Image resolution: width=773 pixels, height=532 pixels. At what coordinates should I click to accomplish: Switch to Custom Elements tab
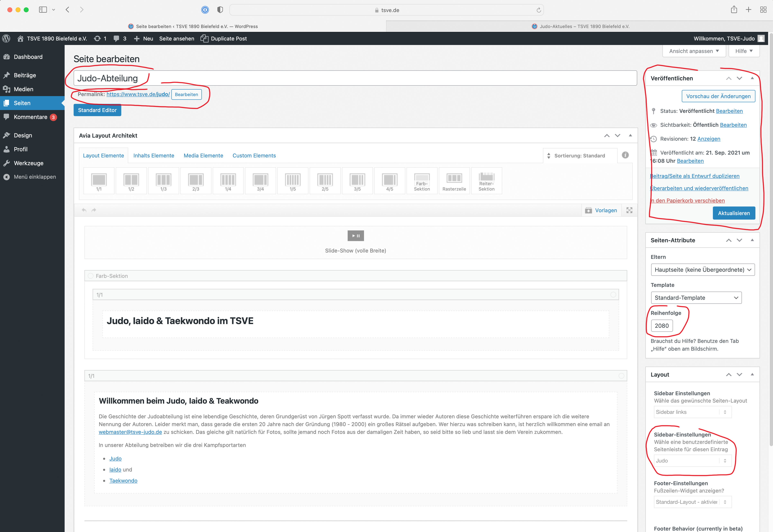coord(254,156)
